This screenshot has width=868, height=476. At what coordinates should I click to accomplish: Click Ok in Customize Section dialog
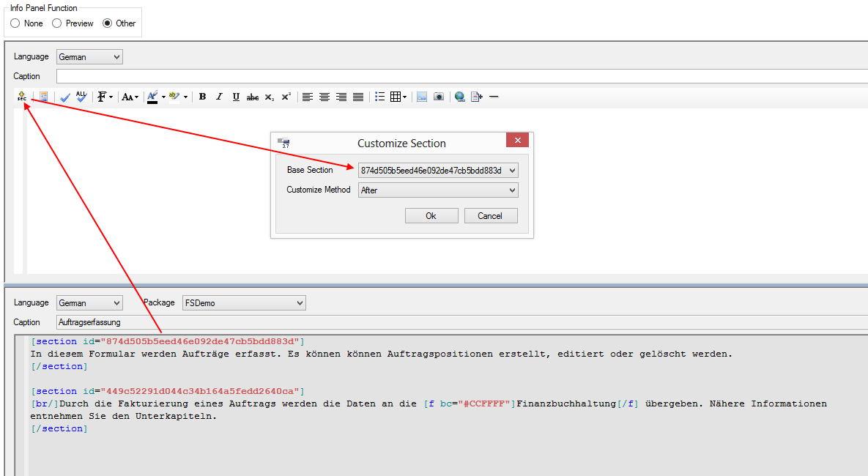tap(431, 216)
